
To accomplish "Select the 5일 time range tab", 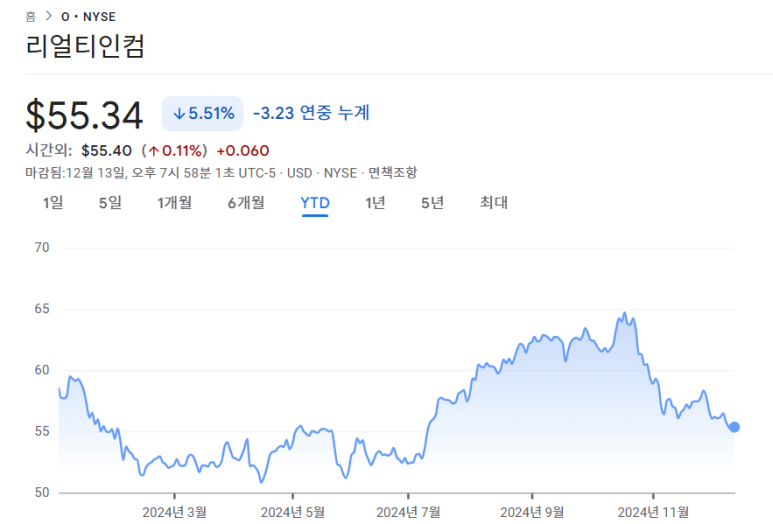I will pyautogui.click(x=110, y=203).
